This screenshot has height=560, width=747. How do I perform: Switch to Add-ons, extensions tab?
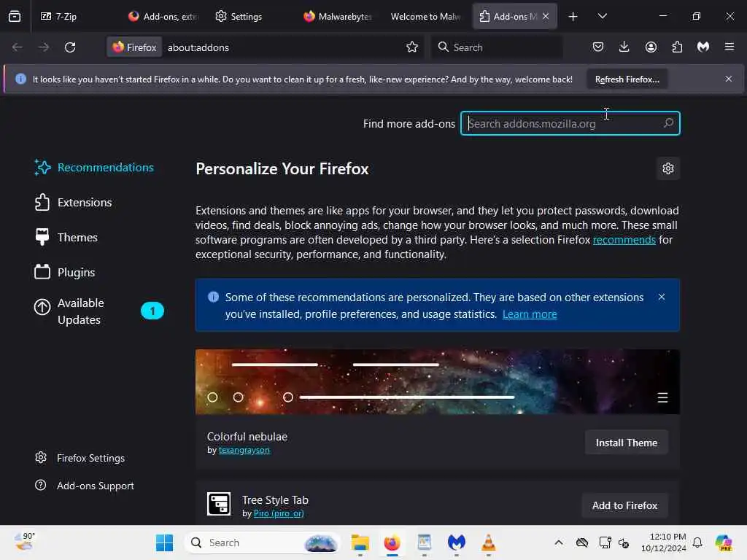[x=164, y=16]
